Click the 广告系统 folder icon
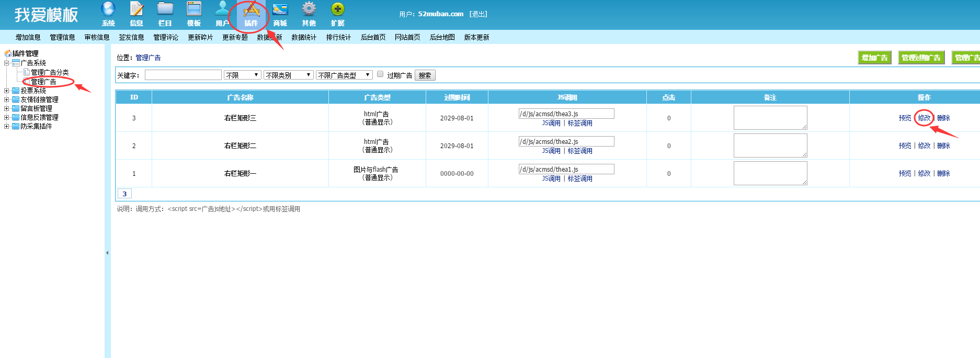This screenshot has height=358, width=980. point(16,63)
